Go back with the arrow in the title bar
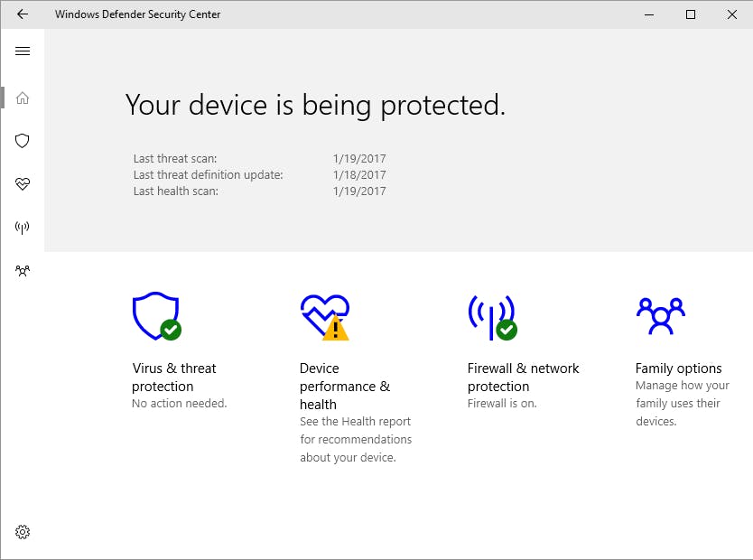The image size is (753, 560). [x=23, y=14]
